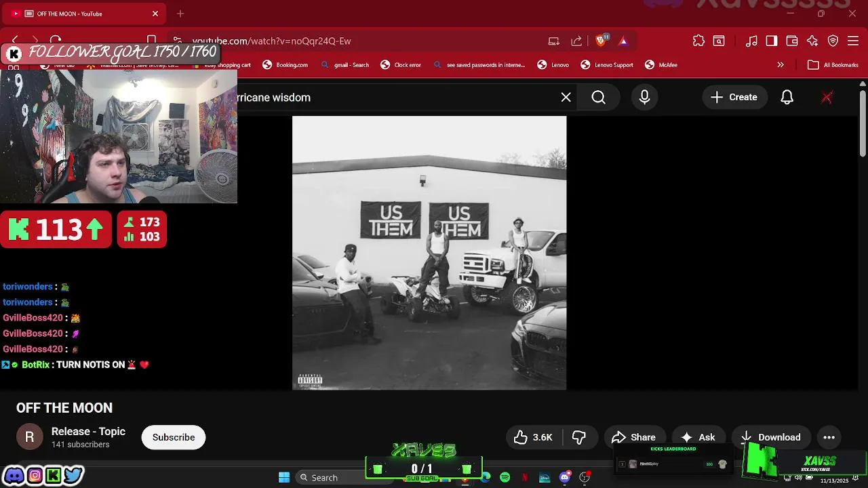
Task: Click the page vertical scrollbar
Action: point(863,122)
